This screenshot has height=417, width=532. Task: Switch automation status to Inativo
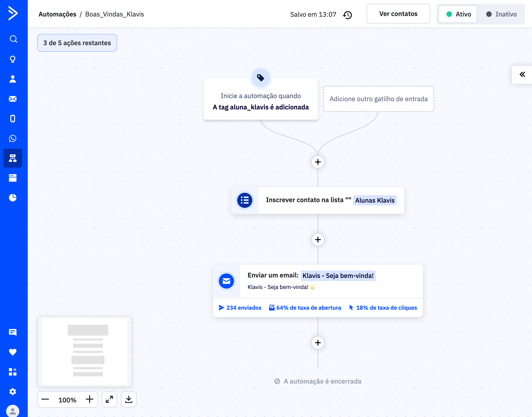501,14
